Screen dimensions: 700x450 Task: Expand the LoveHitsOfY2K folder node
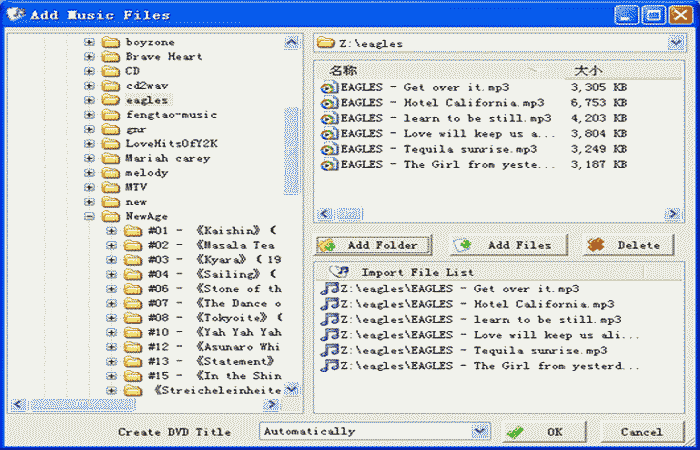(89, 143)
